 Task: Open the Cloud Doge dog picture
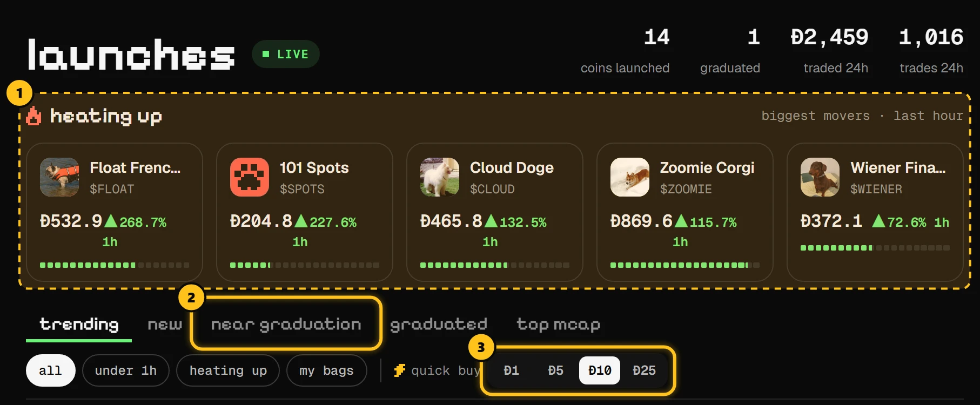(x=440, y=177)
